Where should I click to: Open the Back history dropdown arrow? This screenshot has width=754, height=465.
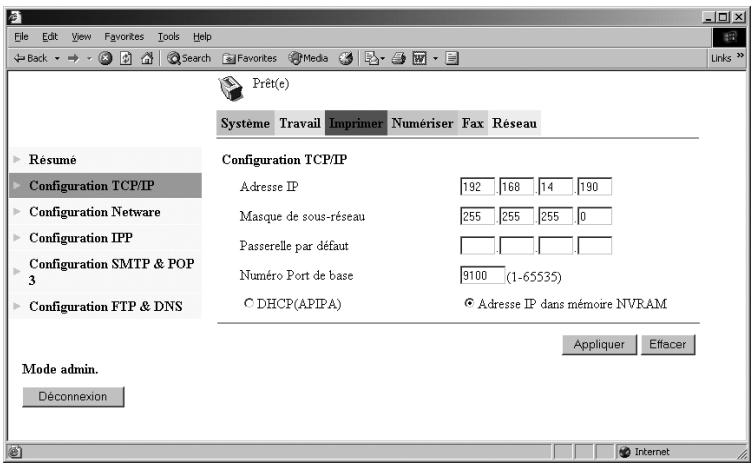57,58
